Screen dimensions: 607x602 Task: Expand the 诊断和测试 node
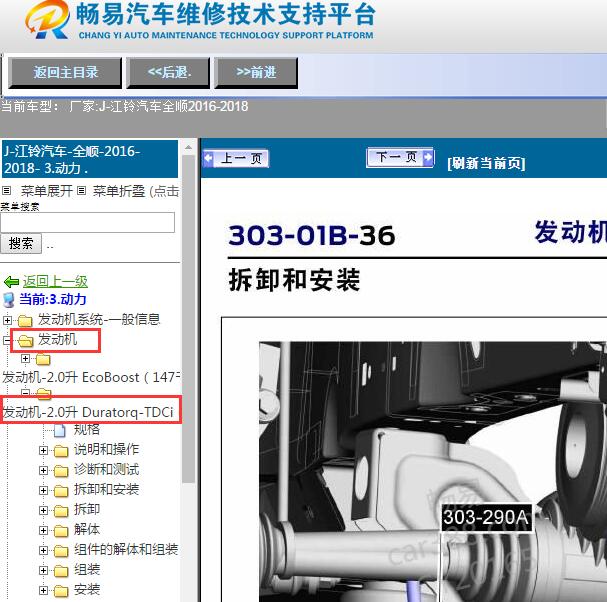(44, 470)
